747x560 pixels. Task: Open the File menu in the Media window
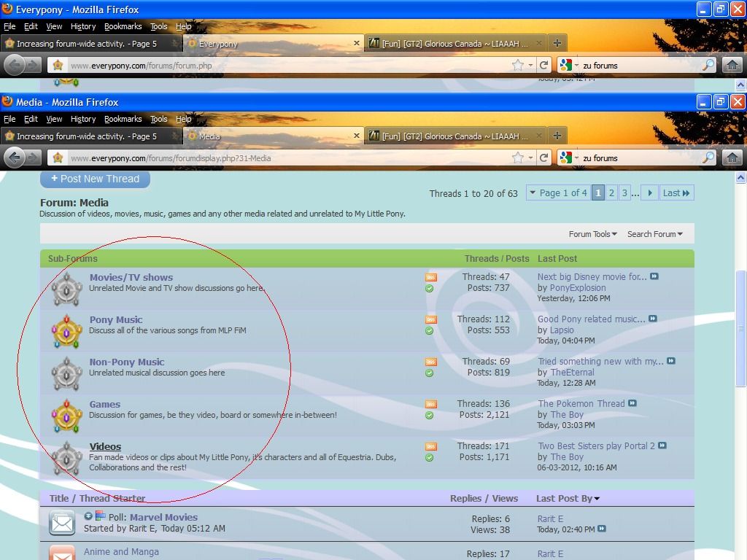tap(9, 119)
